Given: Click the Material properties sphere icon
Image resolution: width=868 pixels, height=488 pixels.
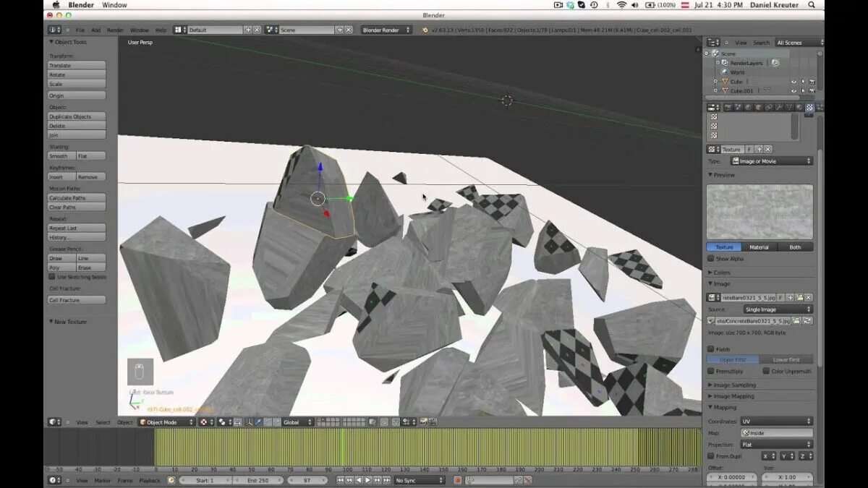Looking at the screenshot, I should click(799, 108).
